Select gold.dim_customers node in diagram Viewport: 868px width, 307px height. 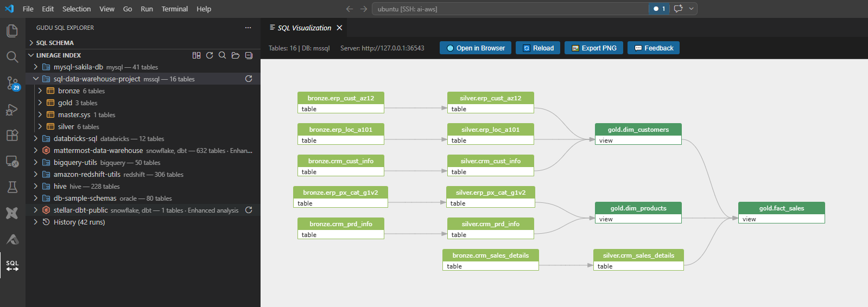(638, 134)
